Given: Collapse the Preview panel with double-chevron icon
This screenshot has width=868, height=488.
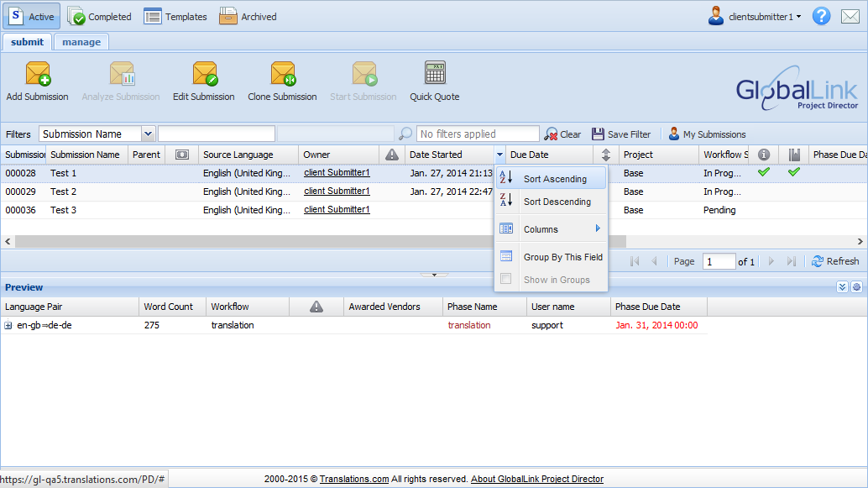Looking at the screenshot, I should (842, 287).
